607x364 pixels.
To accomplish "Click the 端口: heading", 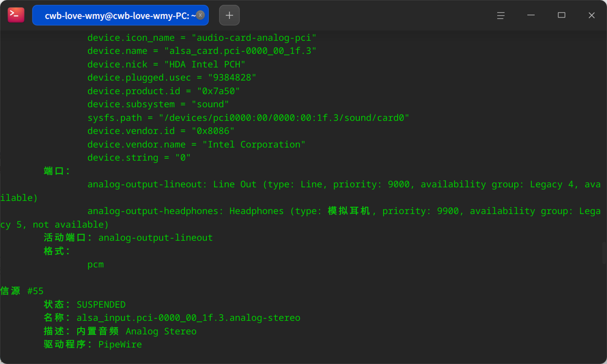I will pos(57,171).
